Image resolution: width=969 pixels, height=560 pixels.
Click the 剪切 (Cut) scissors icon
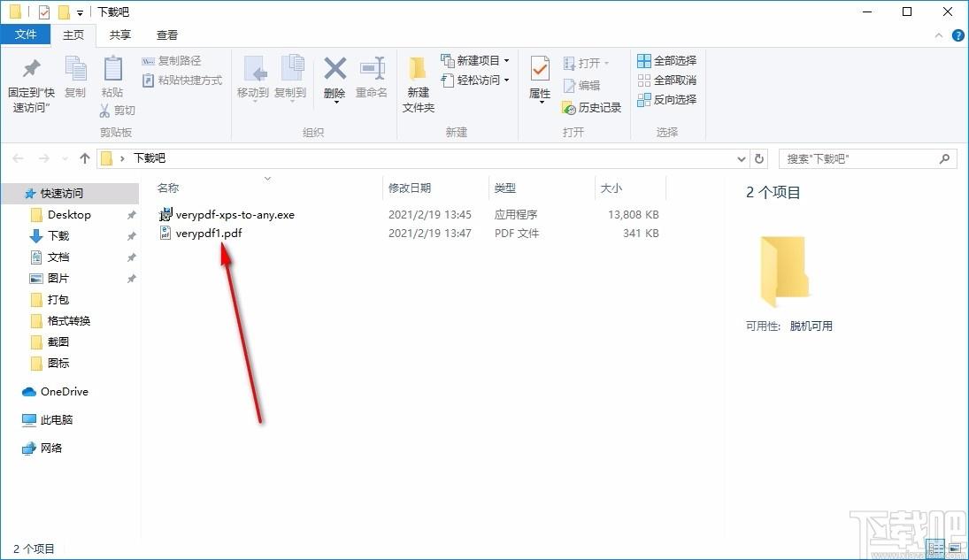coord(104,110)
